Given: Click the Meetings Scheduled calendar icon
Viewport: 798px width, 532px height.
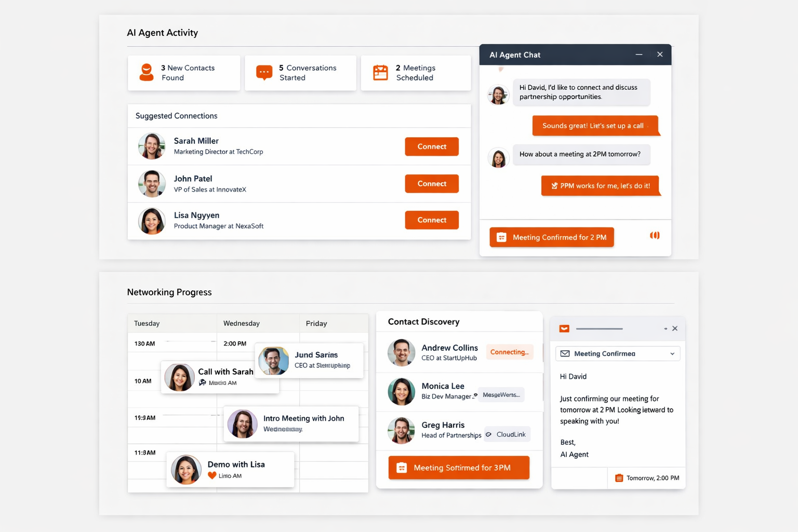Looking at the screenshot, I should [x=380, y=73].
